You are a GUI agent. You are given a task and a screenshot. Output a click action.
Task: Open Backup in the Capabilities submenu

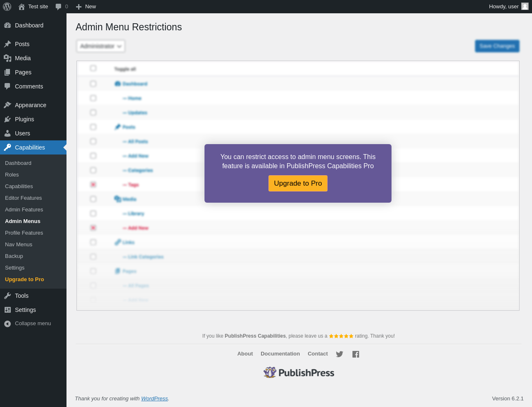click(x=14, y=256)
